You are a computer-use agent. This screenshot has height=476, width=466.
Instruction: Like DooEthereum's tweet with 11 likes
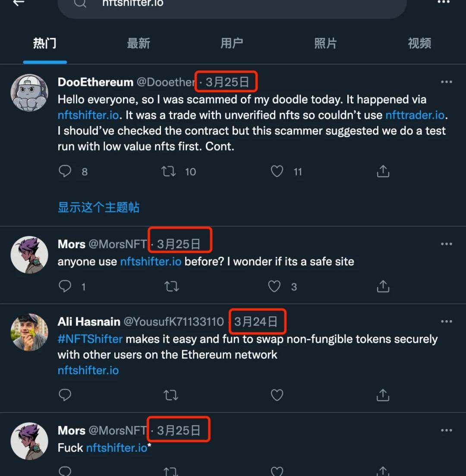point(277,171)
